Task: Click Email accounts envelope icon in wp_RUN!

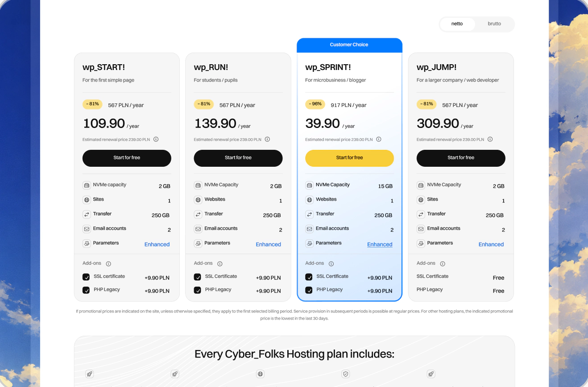Action: point(198,229)
